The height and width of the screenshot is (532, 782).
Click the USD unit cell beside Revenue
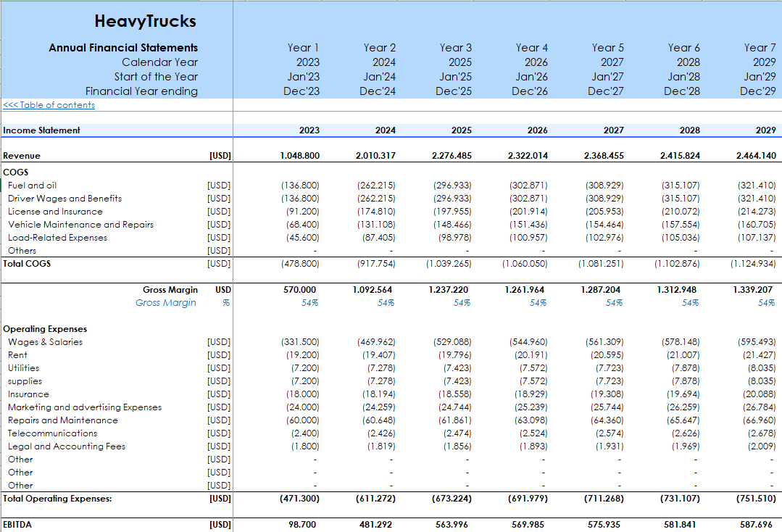click(219, 156)
